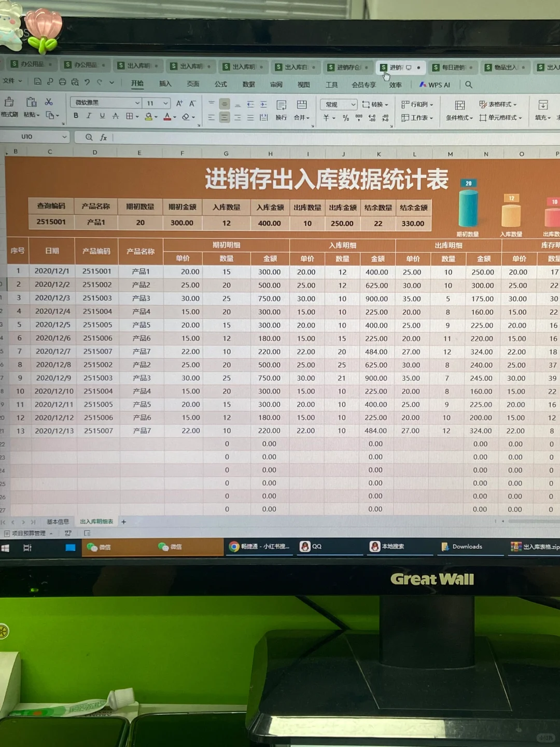This screenshot has width=560, height=747.
Task: Click the Currency ¥ format icon
Action: pyautogui.click(x=326, y=118)
